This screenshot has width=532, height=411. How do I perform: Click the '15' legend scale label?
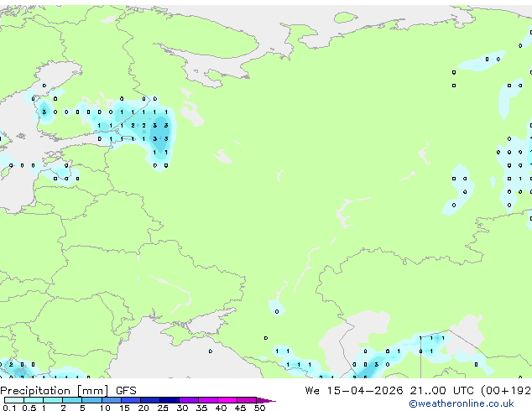(124, 408)
